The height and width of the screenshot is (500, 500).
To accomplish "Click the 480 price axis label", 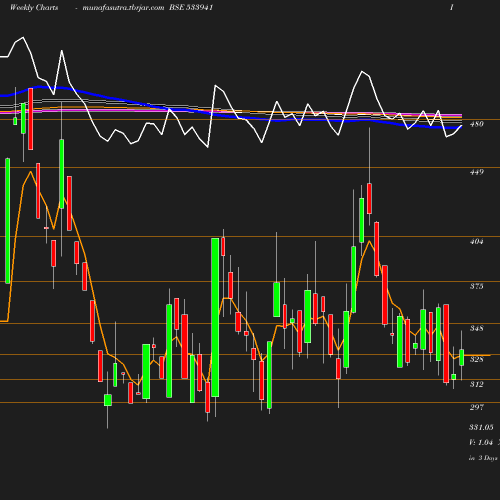I will (x=476, y=124).
